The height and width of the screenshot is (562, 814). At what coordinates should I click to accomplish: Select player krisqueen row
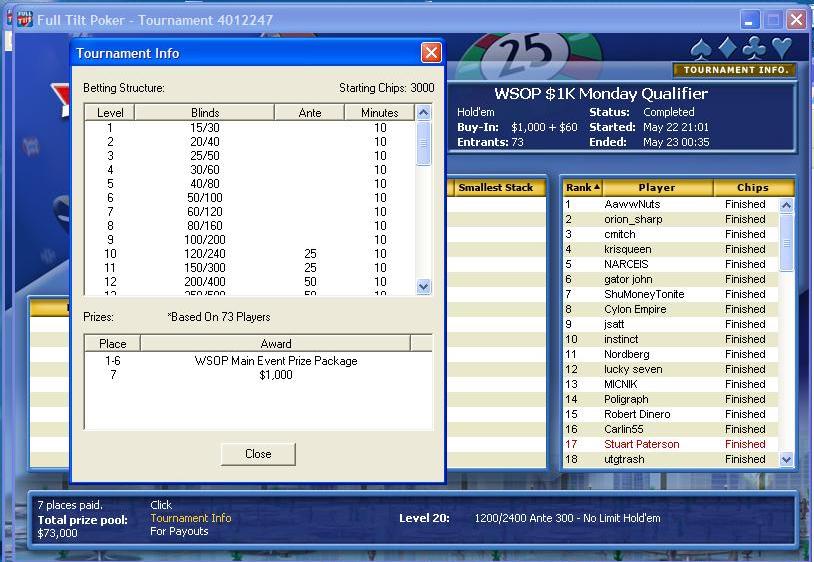[x=671, y=250]
